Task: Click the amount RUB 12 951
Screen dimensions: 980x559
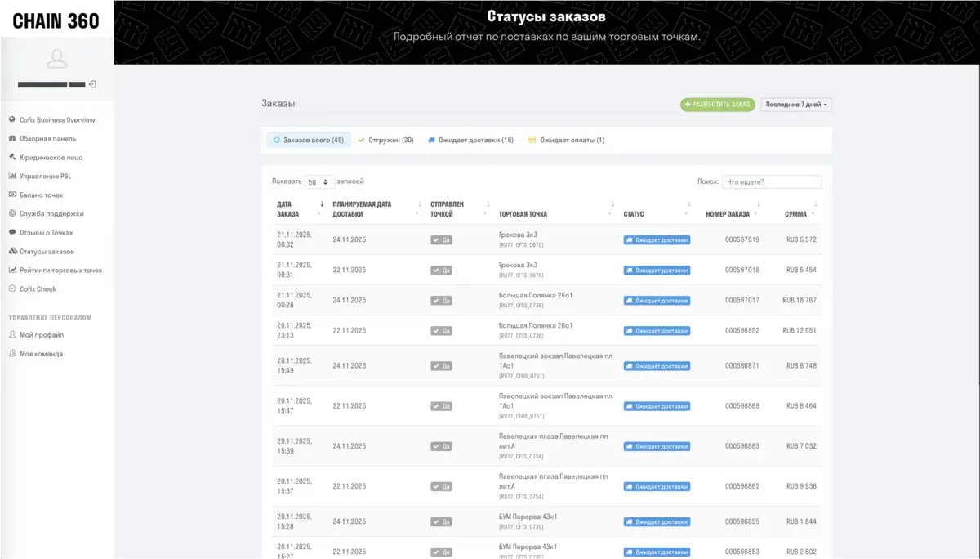Action: 800,331
